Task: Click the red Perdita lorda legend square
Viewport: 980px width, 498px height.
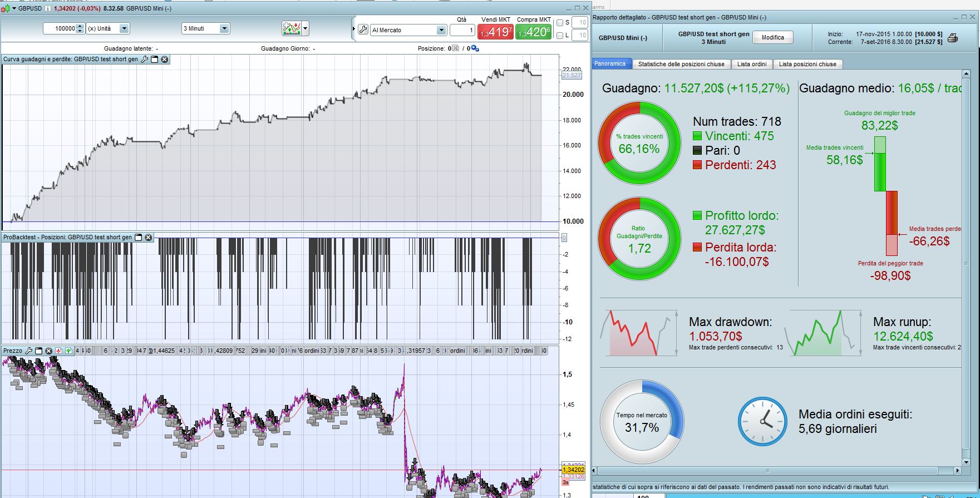Action: coord(697,247)
